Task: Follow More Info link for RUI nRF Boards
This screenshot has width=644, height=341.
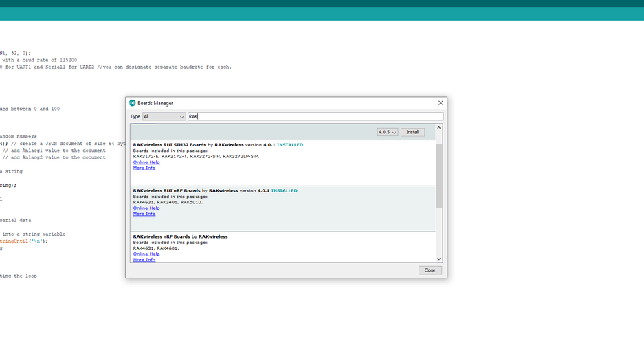Action: tap(144, 214)
